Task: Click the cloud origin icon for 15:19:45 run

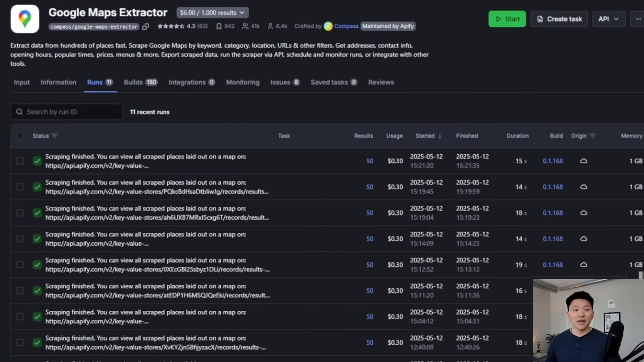Action: [x=584, y=187]
